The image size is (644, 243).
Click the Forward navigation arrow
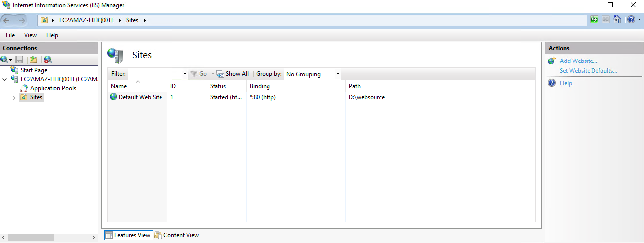pyautogui.click(x=21, y=20)
